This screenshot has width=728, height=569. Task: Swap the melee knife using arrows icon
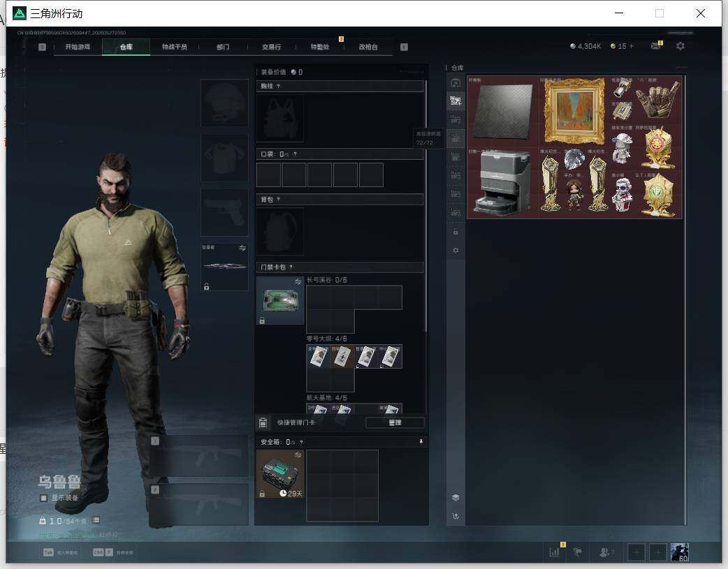(242, 248)
